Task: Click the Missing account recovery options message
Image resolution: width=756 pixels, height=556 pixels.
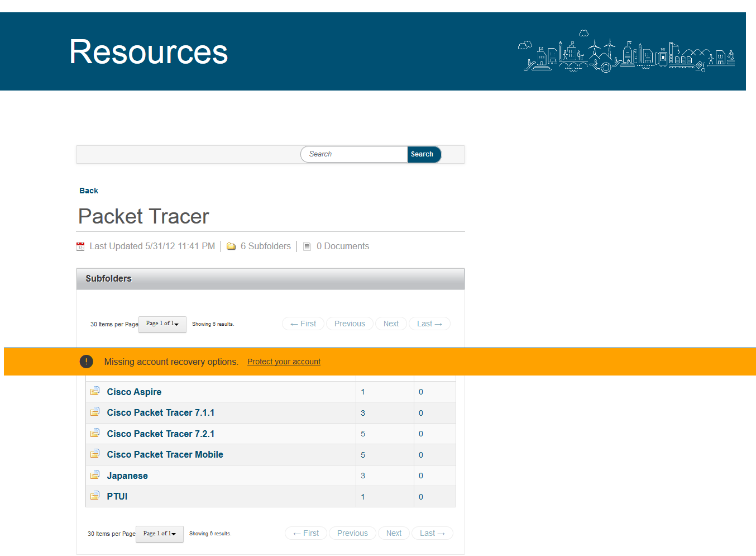Action: [171, 362]
